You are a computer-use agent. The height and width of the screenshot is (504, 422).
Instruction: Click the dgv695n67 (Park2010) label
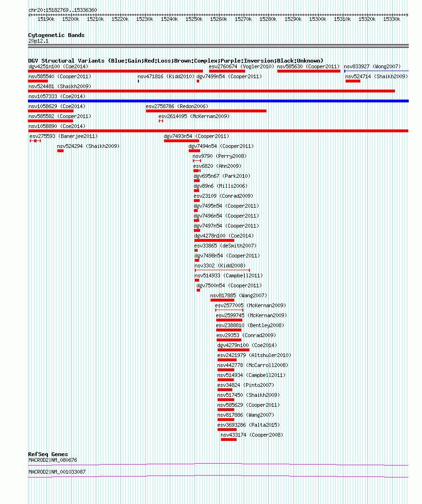(222, 176)
